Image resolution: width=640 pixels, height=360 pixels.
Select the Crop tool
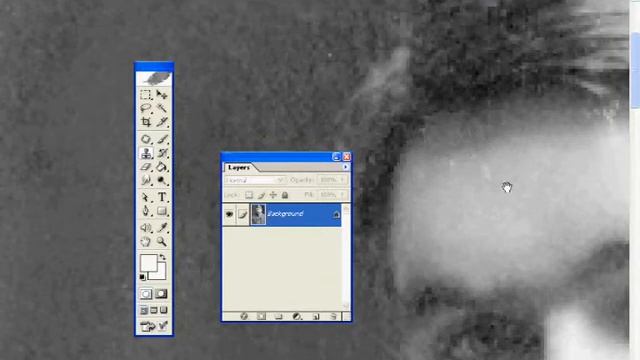tap(146, 122)
